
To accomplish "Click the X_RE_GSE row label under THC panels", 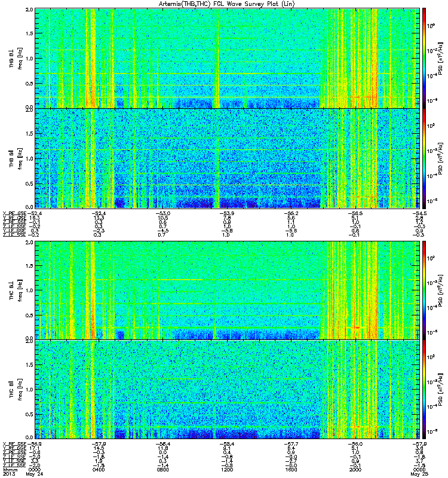I will point(14,444).
